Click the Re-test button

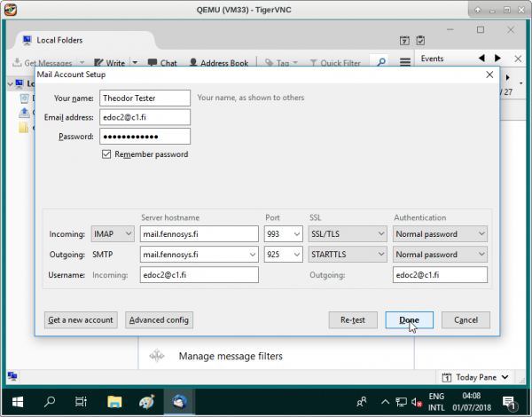(x=353, y=320)
